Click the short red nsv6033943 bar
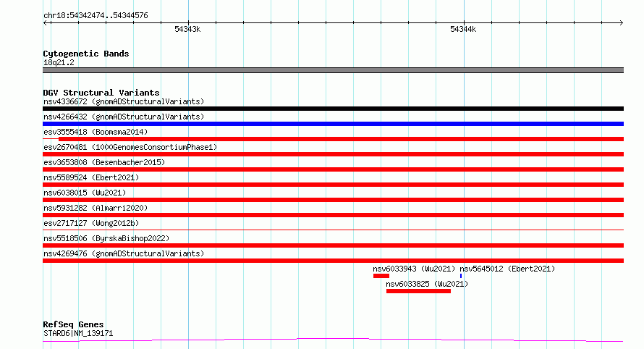 [381, 276]
